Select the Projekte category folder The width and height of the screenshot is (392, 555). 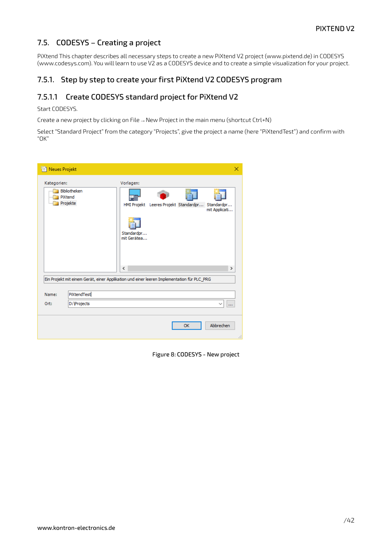[x=64, y=203]
